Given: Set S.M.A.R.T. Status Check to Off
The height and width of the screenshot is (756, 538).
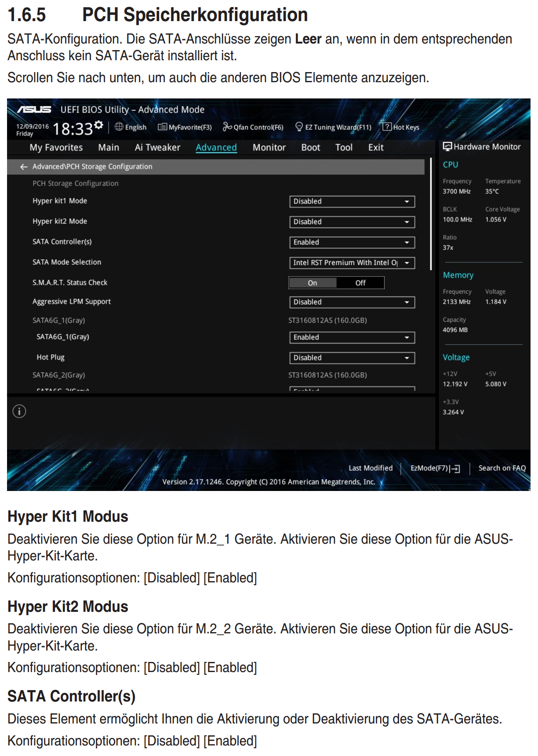Looking at the screenshot, I should [x=360, y=283].
